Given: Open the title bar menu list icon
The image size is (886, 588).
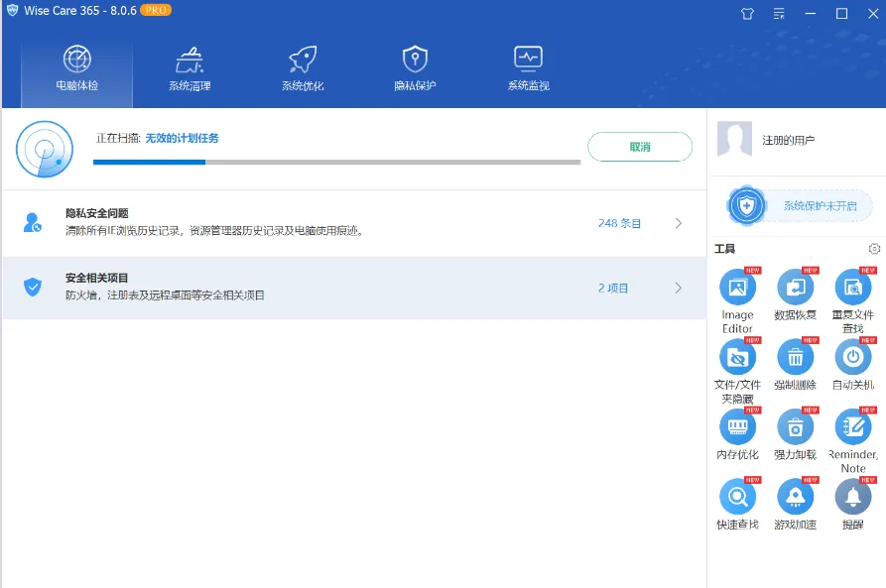Looking at the screenshot, I should click(779, 14).
